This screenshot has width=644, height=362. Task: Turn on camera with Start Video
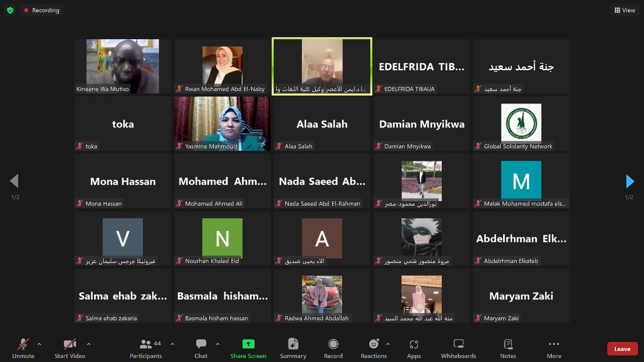click(70, 348)
